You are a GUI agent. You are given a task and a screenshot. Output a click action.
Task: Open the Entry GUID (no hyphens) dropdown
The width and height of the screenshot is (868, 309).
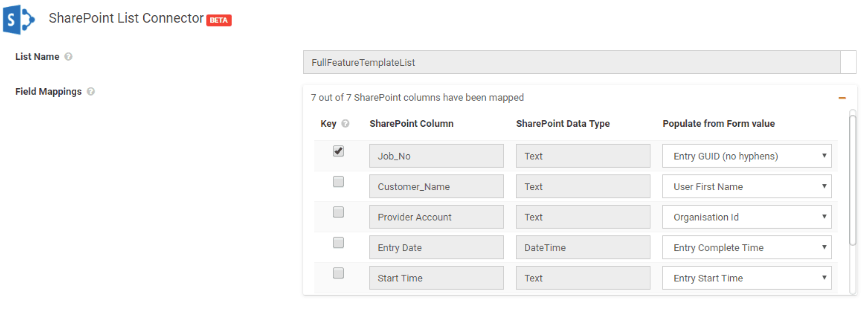[x=747, y=156]
